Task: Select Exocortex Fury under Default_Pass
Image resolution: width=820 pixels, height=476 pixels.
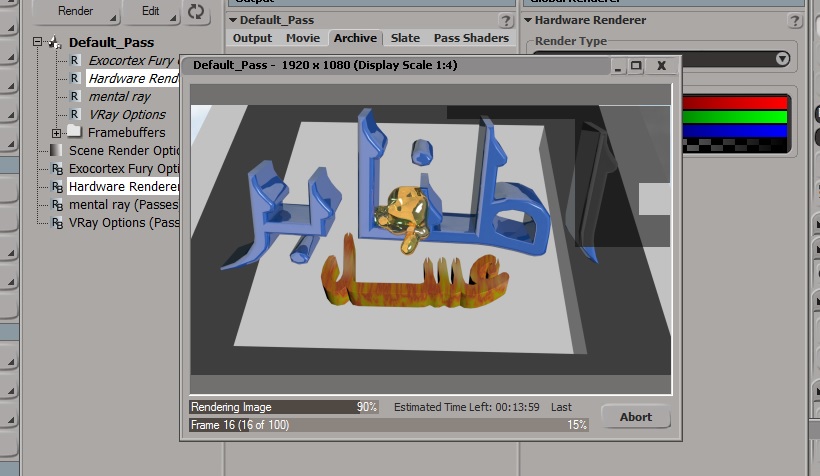Action: click(x=133, y=61)
